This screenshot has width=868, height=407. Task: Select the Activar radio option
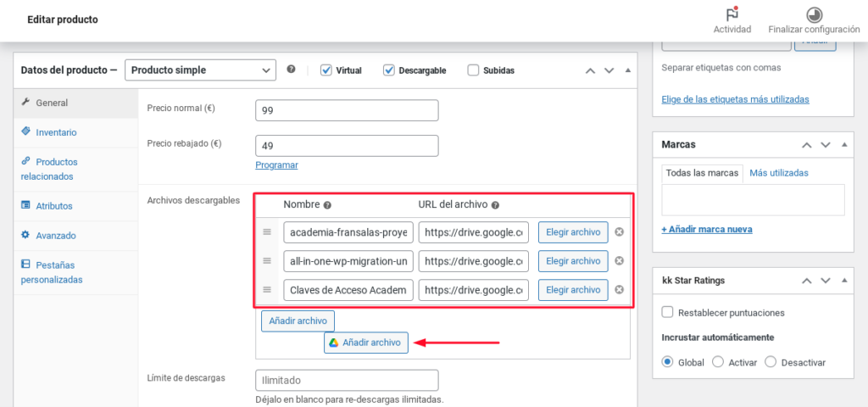[718, 362]
